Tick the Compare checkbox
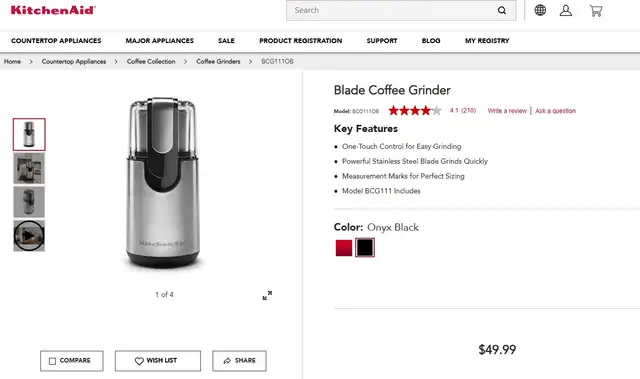 (x=52, y=361)
